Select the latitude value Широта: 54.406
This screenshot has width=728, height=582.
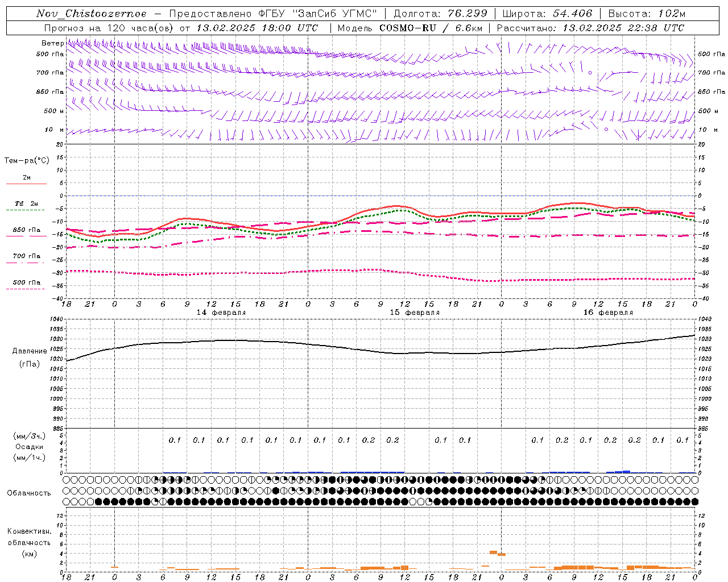pos(547,14)
